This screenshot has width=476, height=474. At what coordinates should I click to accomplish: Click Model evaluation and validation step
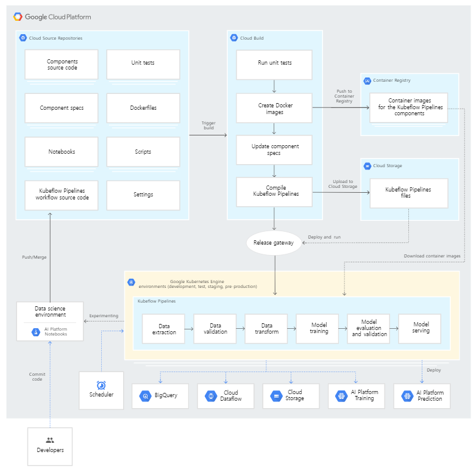click(369, 329)
